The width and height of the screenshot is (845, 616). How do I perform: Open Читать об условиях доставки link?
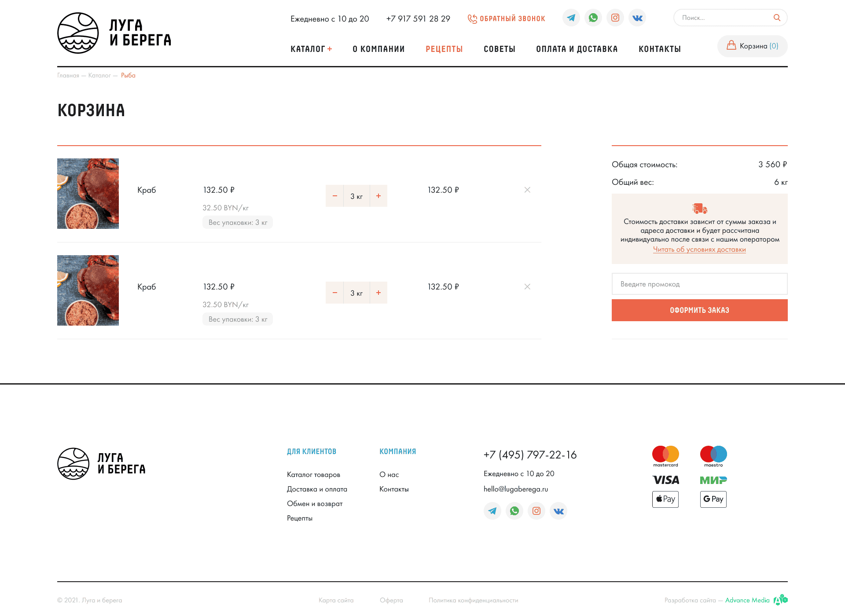[699, 249]
